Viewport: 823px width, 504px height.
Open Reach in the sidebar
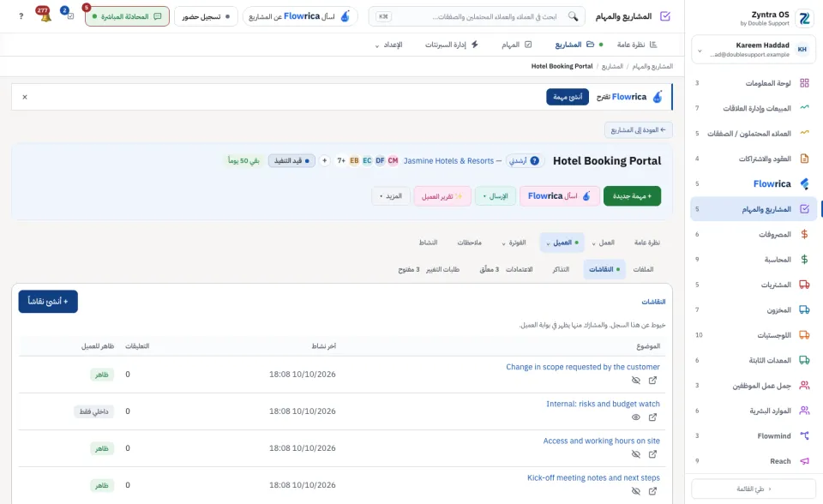coord(754,461)
